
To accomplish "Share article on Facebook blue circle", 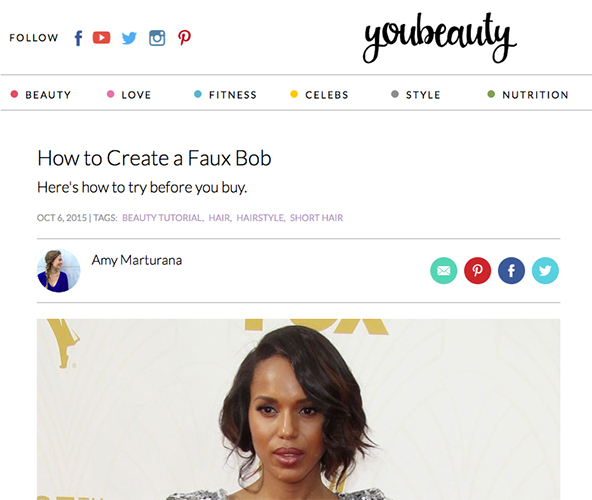I will tap(511, 271).
